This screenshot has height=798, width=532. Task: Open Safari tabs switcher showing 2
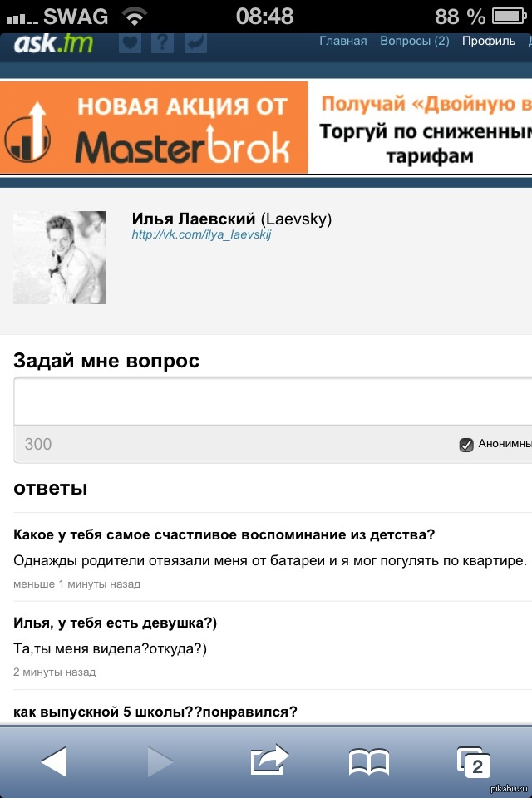(474, 762)
